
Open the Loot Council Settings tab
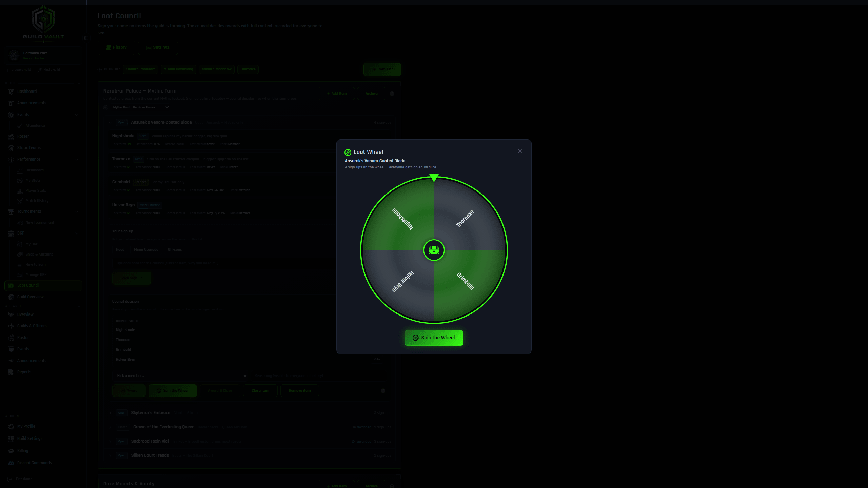tap(158, 48)
